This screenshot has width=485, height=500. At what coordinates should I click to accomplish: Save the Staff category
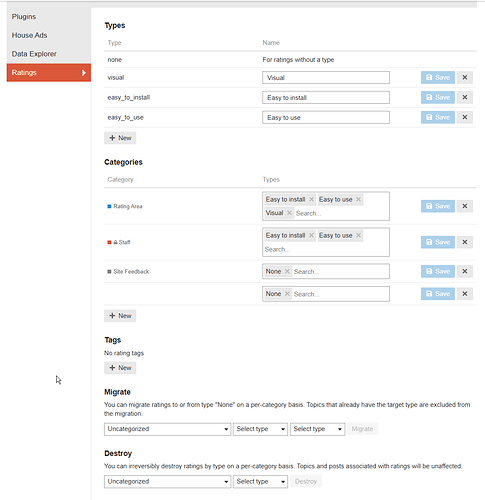437,242
